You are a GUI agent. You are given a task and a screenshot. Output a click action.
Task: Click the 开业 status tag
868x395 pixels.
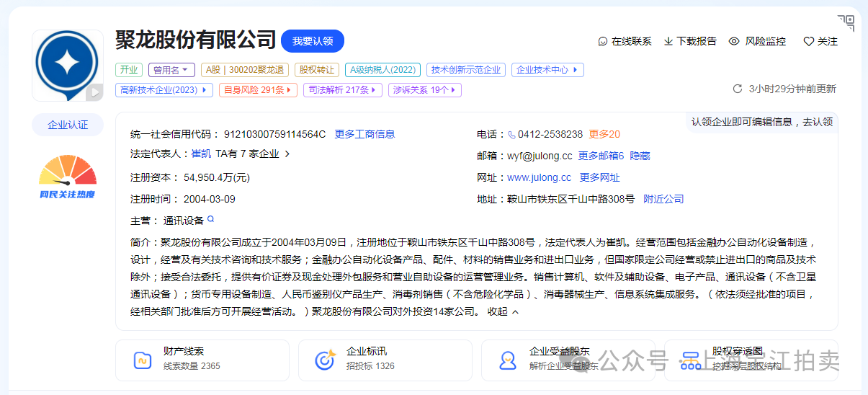(x=129, y=70)
